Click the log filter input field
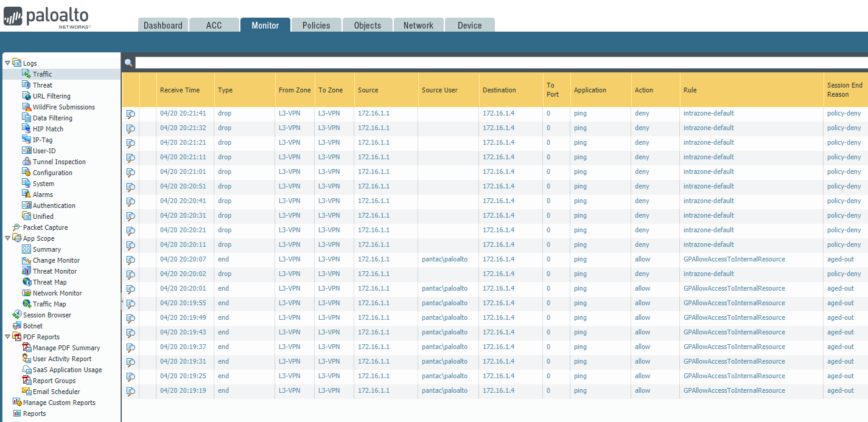868x422 pixels. pyautogui.click(x=499, y=63)
